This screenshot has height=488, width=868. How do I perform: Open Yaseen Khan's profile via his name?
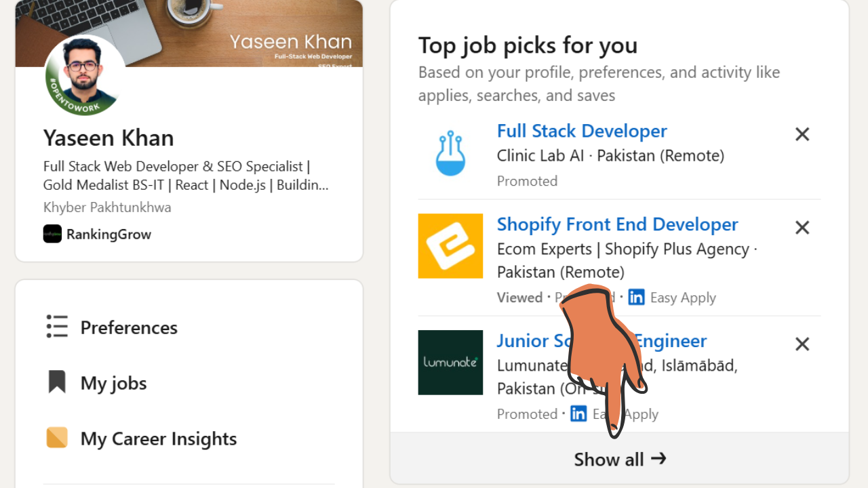tap(108, 138)
